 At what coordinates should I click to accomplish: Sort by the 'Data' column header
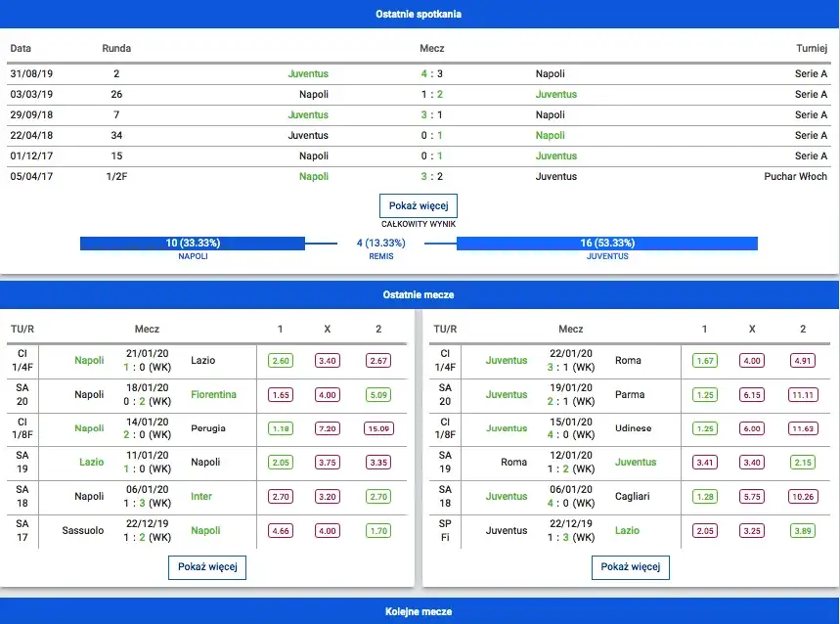pyautogui.click(x=21, y=48)
